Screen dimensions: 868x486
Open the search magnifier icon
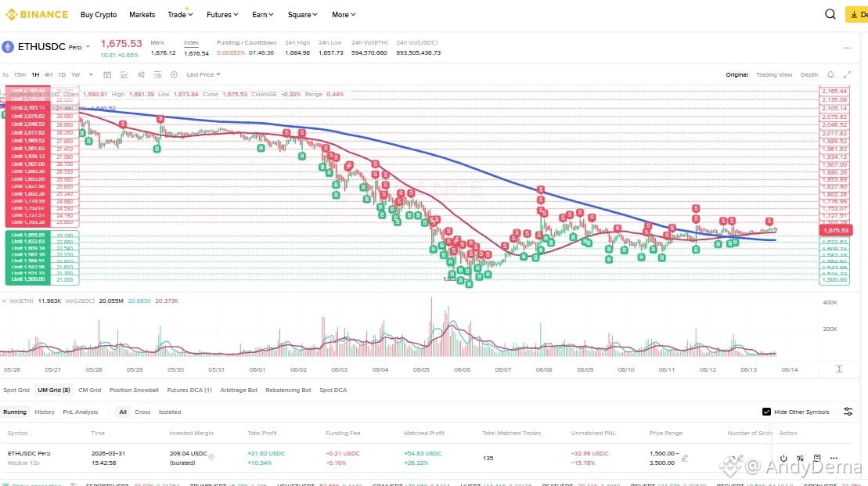point(830,14)
